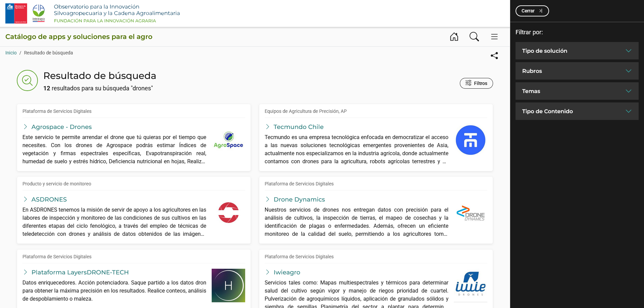
Task: Click the Ministerio de Agricultura logo
Action: pos(16,13)
